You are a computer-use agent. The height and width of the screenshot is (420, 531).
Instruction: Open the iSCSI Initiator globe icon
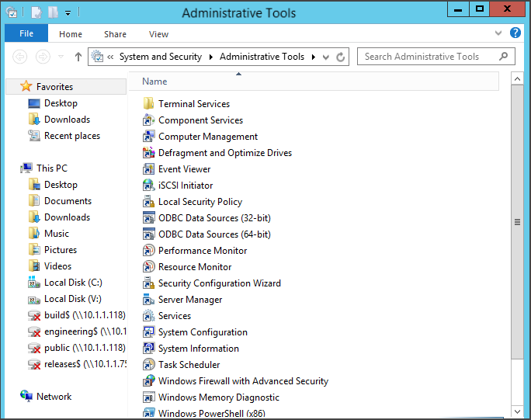[x=149, y=185]
